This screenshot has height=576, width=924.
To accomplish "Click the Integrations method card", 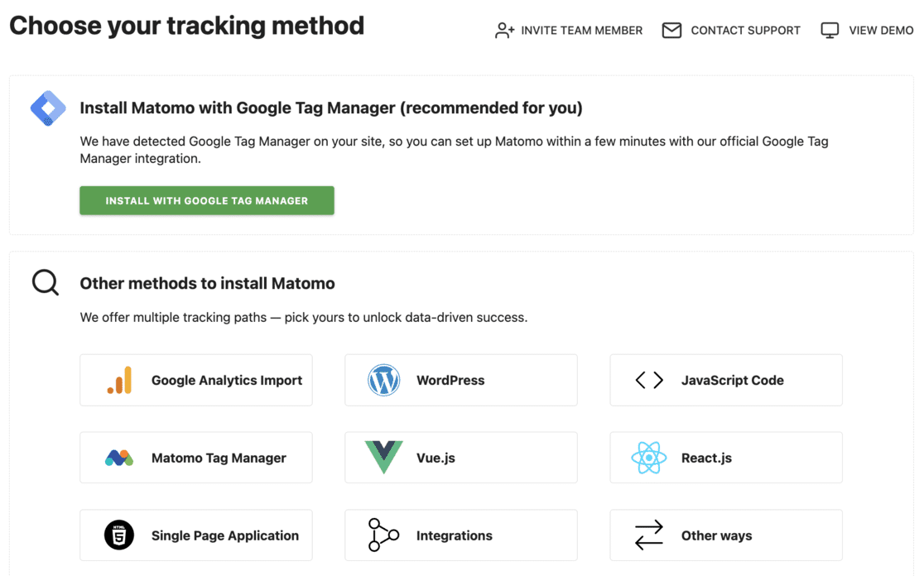I will point(460,535).
